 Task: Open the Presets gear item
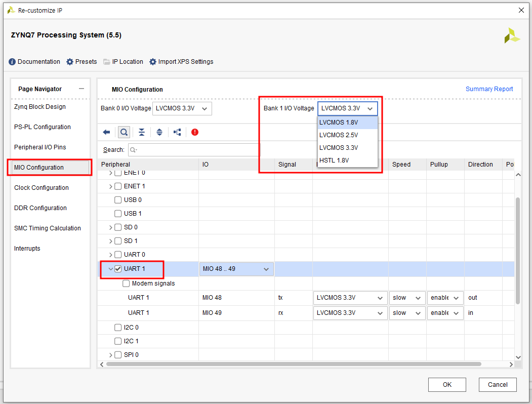tap(81, 62)
